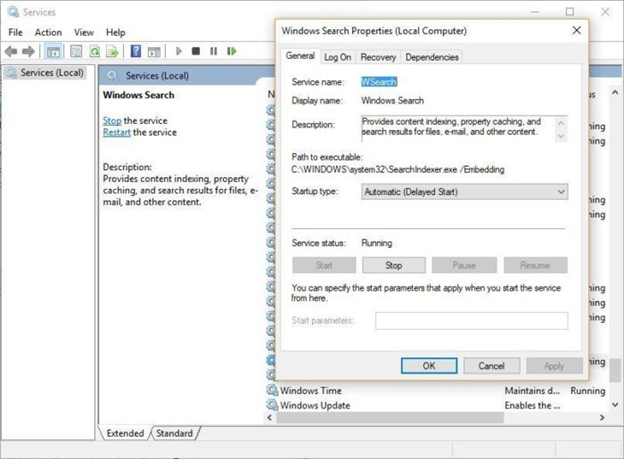Click services list scroll down arrow
This screenshot has width=624, height=464.
(615, 405)
